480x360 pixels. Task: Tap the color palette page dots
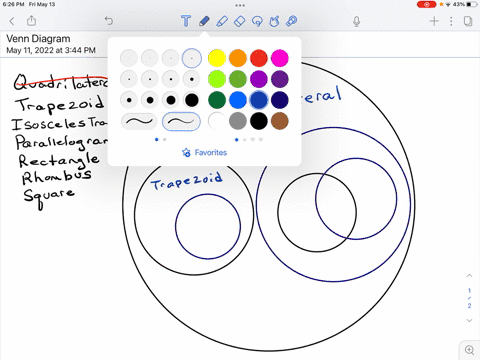click(248, 140)
